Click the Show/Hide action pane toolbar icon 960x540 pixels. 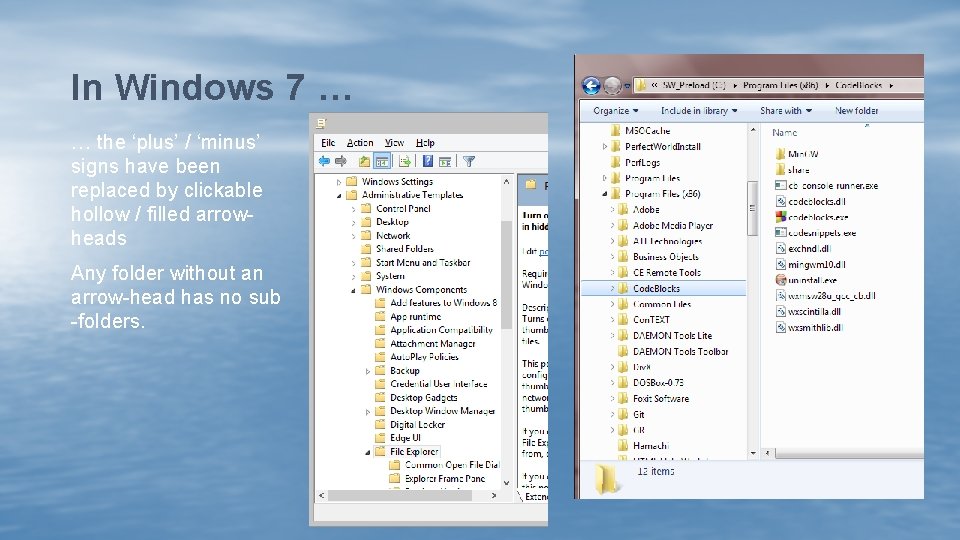click(445, 161)
